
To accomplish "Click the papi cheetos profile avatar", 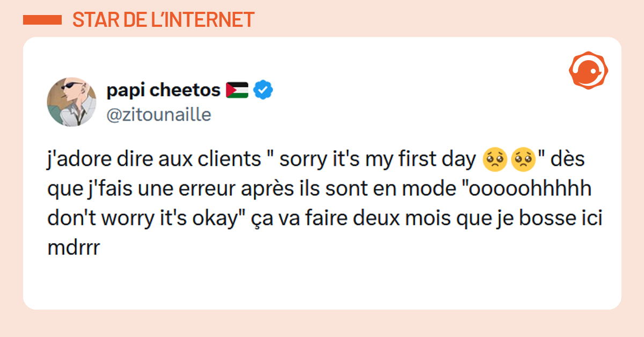I will [x=72, y=101].
